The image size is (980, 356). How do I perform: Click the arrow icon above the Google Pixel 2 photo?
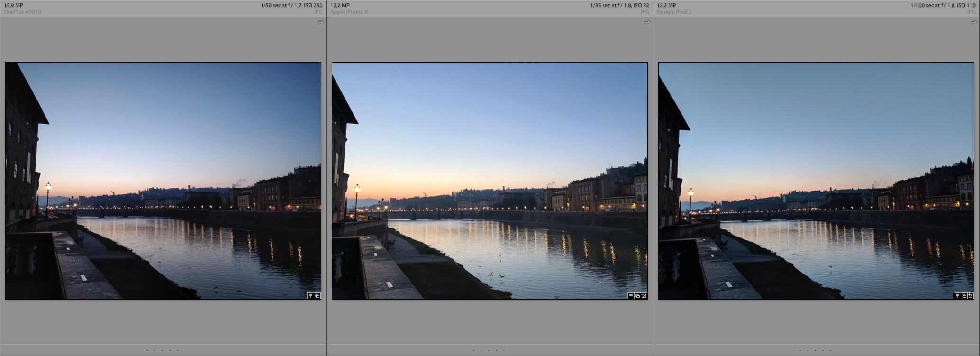pyautogui.click(x=974, y=22)
